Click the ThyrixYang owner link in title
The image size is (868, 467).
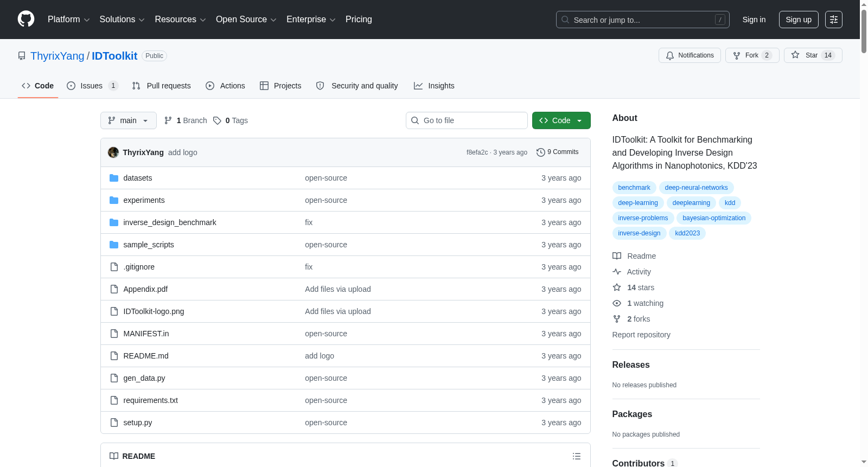click(x=58, y=56)
